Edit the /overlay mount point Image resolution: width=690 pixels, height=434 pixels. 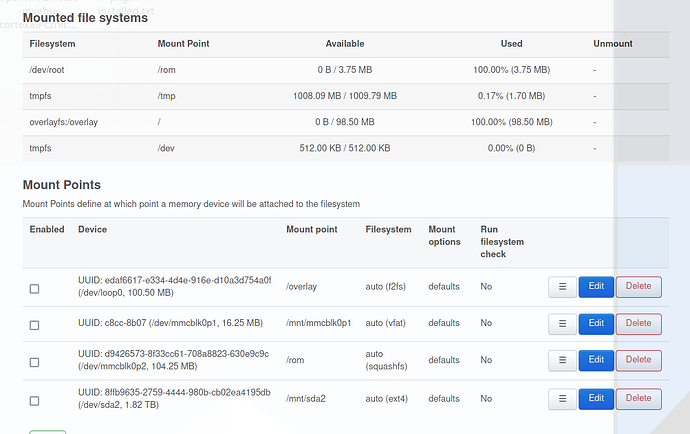[596, 287]
